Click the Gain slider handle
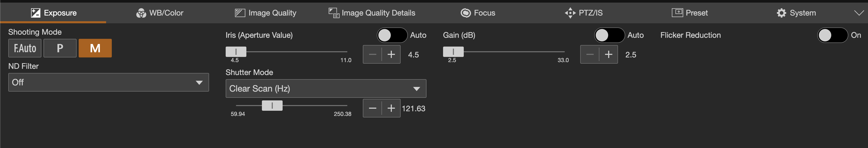Screen dimensions: 868x148 pos(453,51)
